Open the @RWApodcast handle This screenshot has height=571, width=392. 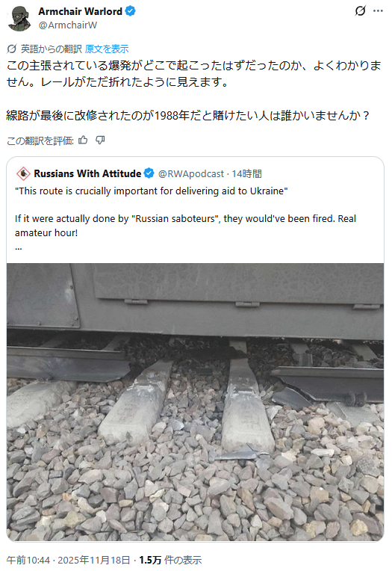(x=190, y=173)
